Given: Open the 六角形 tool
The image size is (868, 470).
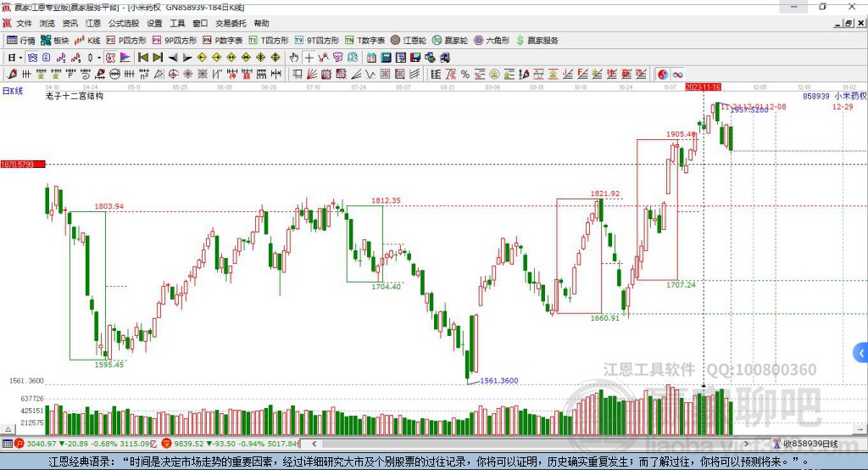Looking at the screenshot, I should tap(492, 41).
